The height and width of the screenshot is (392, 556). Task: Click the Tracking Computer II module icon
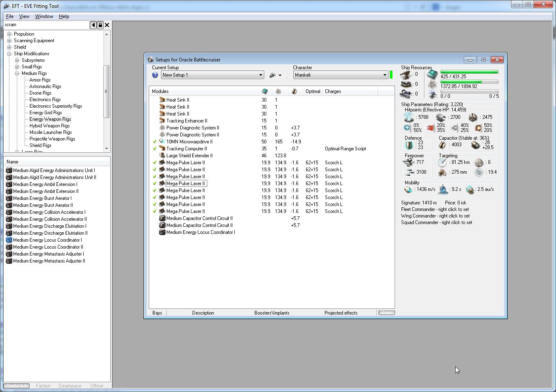pyautogui.click(x=162, y=149)
